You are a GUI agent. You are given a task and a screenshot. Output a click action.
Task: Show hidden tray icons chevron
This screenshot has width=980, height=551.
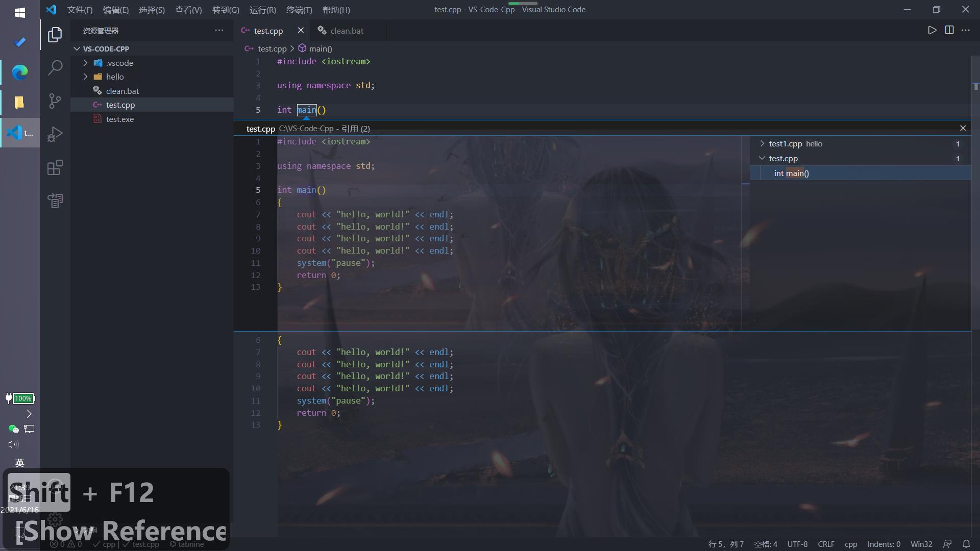click(x=29, y=414)
